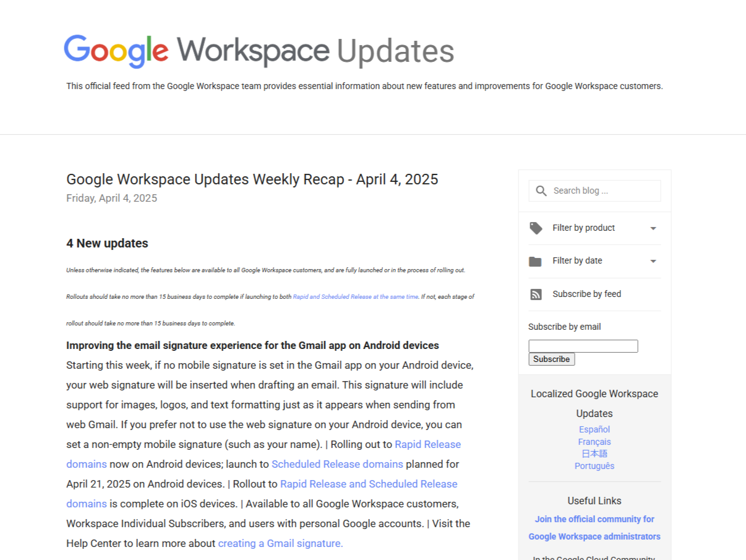This screenshot has width=746, height=560.
Task: Click the 'Friday, April 4, 2025' date text
Action: (x=111, y=198)
